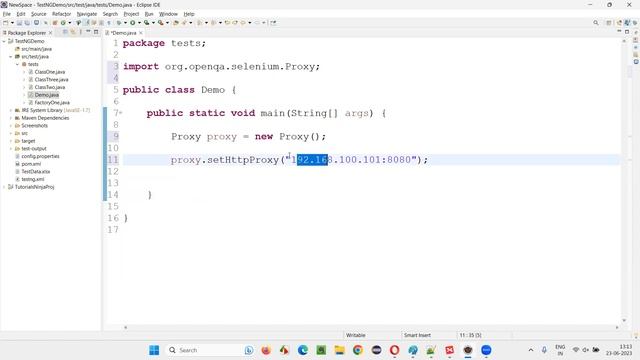Minimize the editor area
This screenshot has width=640, height=360.
click(x=619, y=32)
